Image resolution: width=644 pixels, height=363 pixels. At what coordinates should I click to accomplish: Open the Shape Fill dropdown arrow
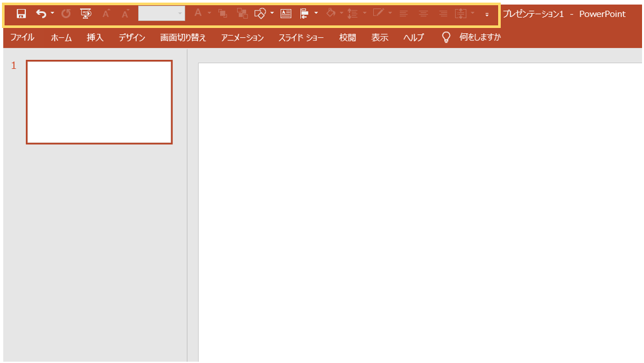pos(341,14)
